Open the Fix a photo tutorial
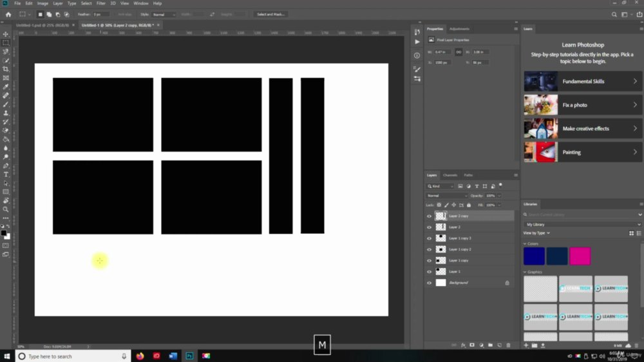This screenshot has width=644, height=362. [583, 105]
